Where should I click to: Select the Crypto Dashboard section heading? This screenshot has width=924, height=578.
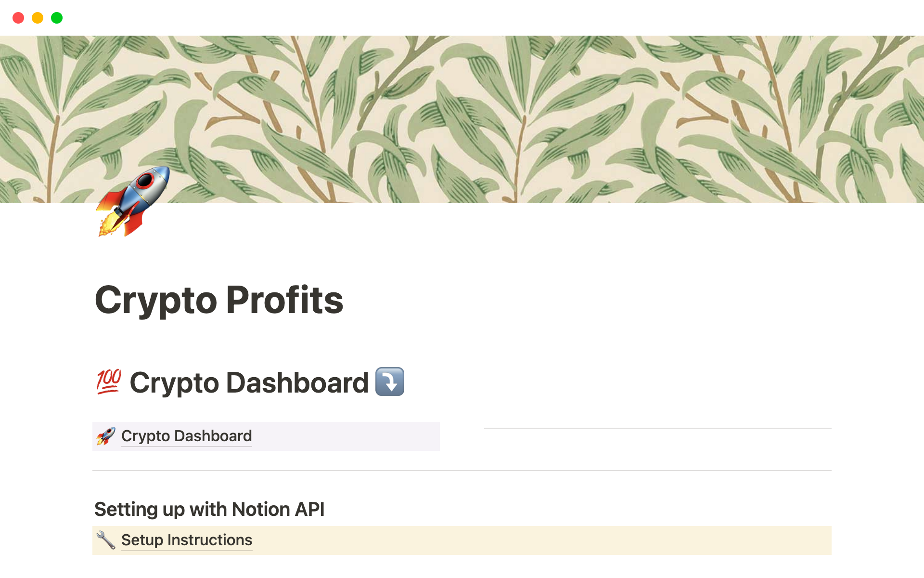[249, 382]
